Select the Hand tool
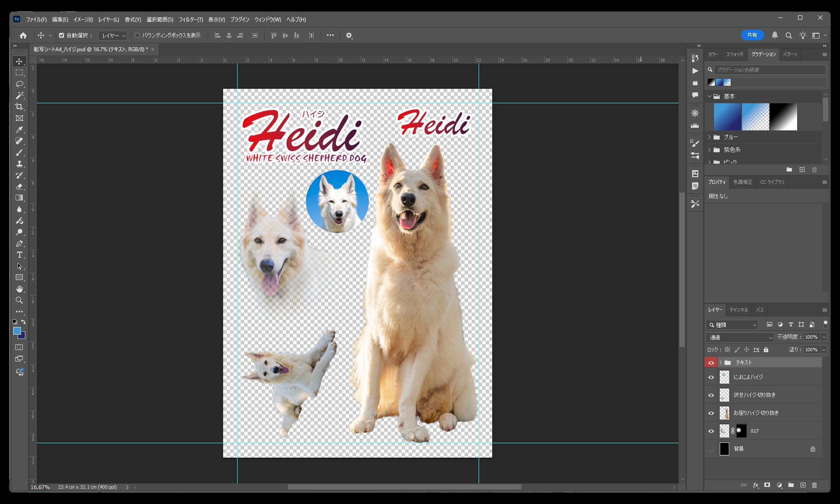Image resolution: width=840 pixels, height=504 pixels. [19, 289]
